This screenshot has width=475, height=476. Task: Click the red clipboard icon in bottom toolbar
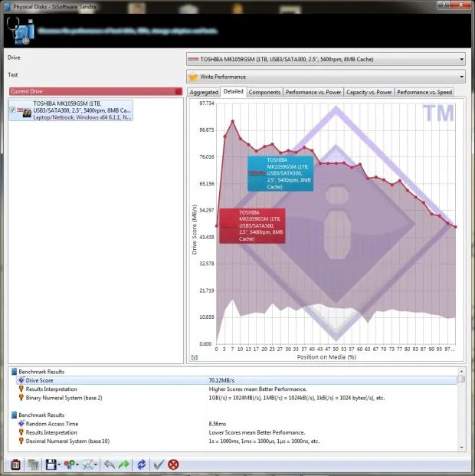[x=15, y=465]
